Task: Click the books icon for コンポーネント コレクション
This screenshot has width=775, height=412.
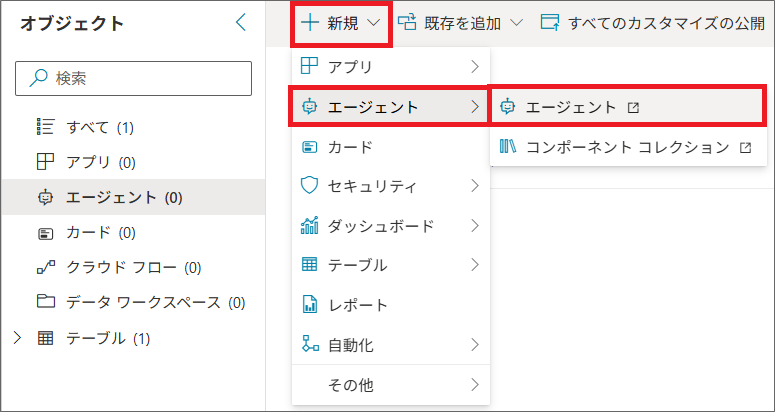Action: (x=508, y=146)
